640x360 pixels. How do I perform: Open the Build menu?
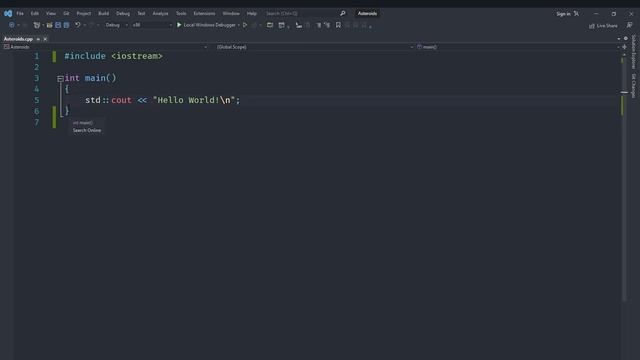[x=104, y=13]
